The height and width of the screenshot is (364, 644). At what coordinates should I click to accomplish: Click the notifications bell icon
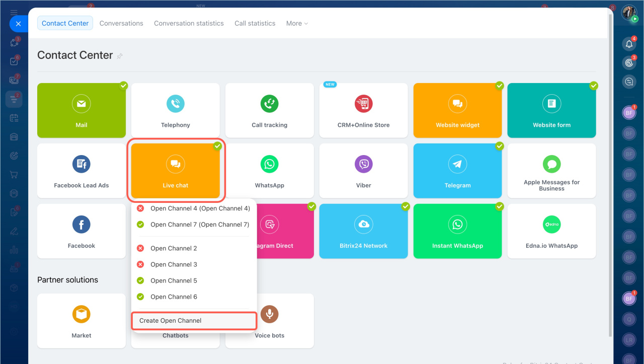coord(629,44)
